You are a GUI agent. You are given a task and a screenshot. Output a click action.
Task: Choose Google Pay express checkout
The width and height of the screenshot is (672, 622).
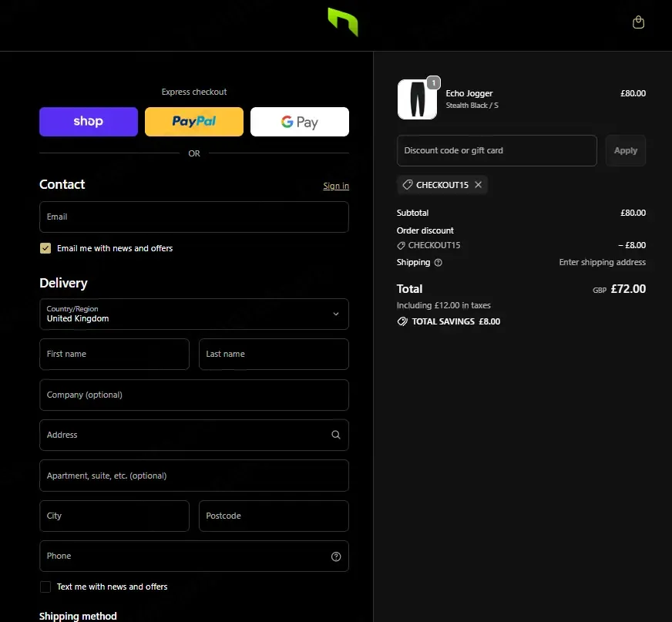pyautogui.click(x=300, y=122)
